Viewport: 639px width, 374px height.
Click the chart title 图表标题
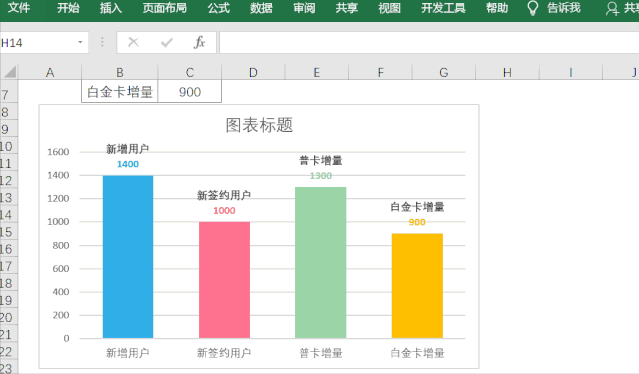(x=259, y=125)
